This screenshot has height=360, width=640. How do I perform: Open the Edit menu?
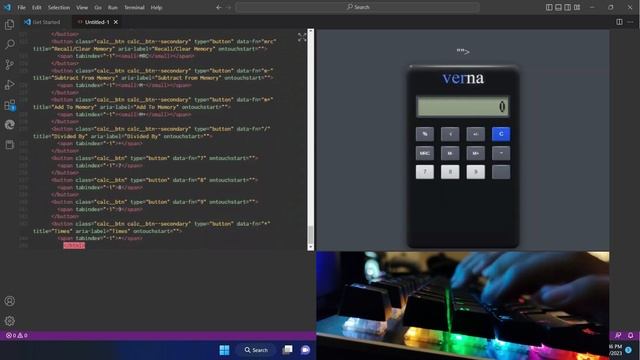pos(37,7)
